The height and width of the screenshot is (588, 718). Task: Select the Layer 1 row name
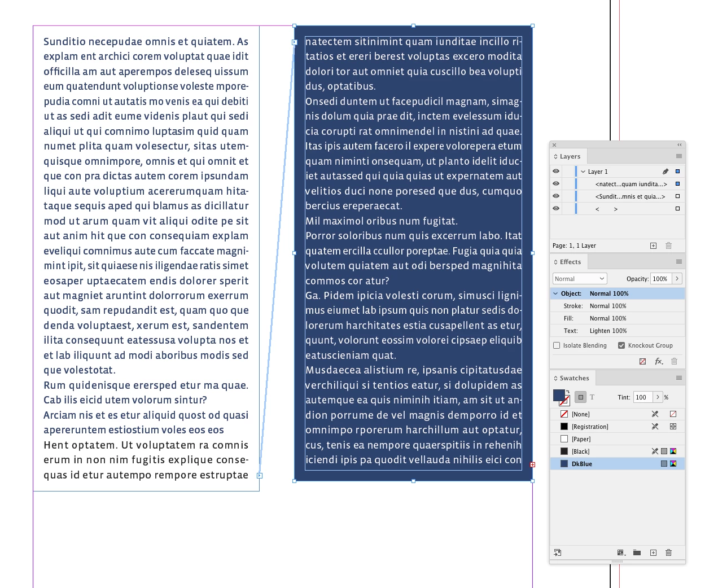pos(598,172)
